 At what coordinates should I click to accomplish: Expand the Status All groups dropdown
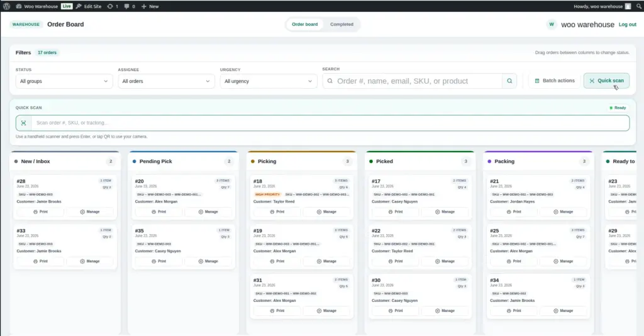coord(64,81)
